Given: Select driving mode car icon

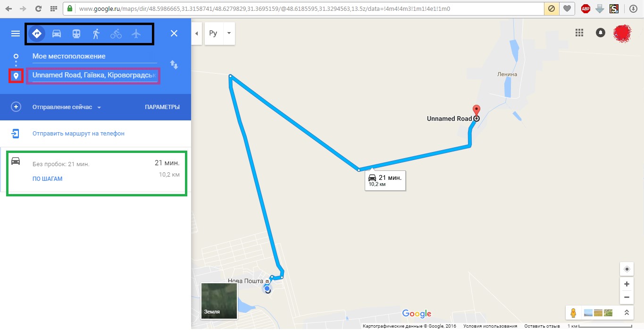Looking at the screenshot, I should 57,34.
